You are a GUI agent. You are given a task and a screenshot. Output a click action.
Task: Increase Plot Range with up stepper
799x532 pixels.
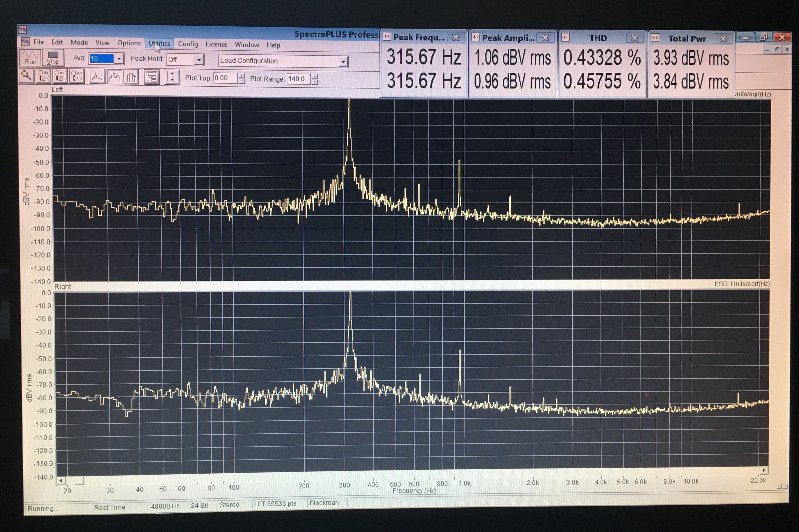coord(315,77)
